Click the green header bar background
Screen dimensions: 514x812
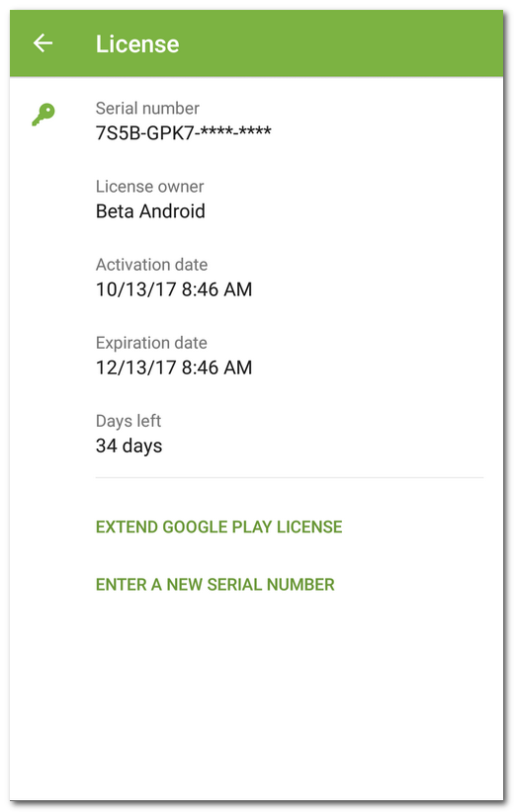click(x=337, y=43)
